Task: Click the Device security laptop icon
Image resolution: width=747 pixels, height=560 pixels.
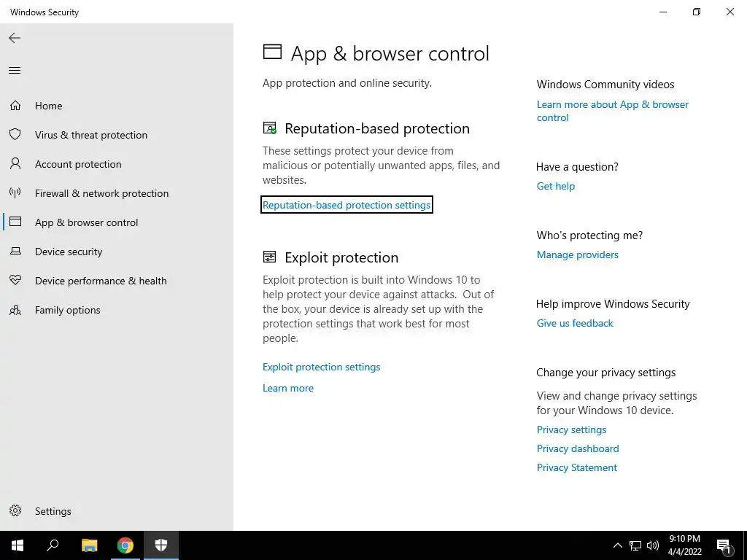Action: click(x=15, y=251)
